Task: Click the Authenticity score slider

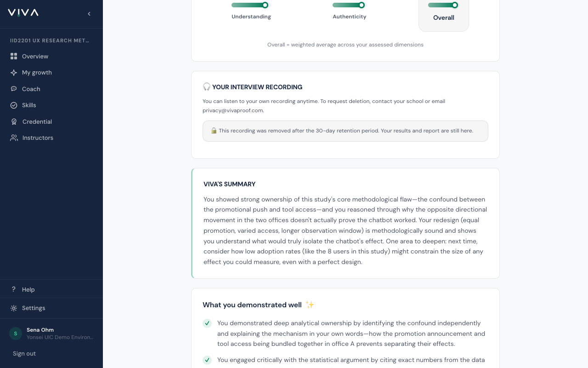Action: coord(349,5)
